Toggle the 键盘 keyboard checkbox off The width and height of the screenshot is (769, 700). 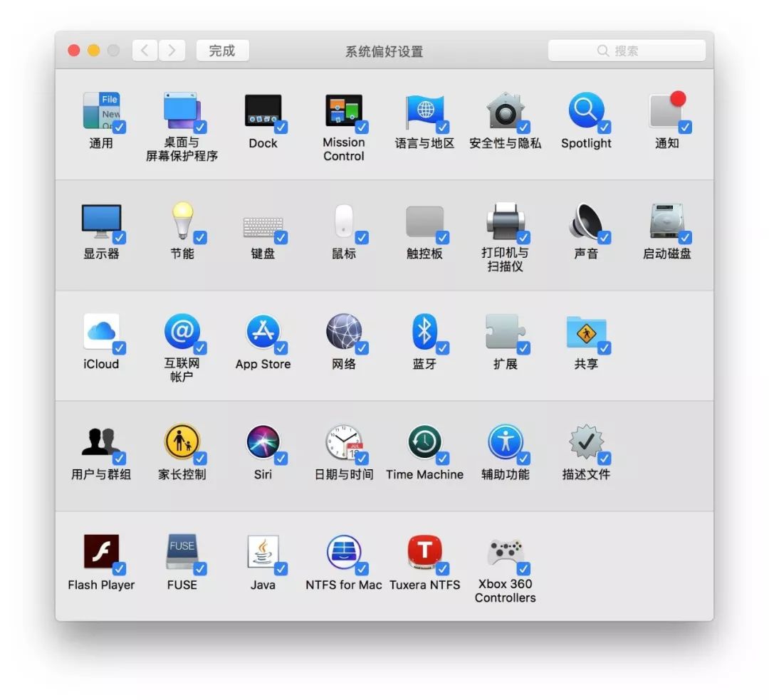pos(281,238)
